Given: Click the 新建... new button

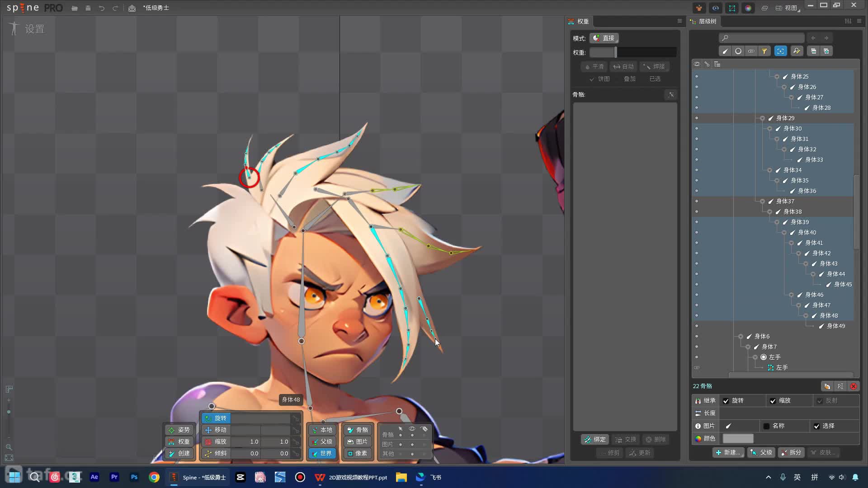Looking at the screenshot, I should coord(728,453).
